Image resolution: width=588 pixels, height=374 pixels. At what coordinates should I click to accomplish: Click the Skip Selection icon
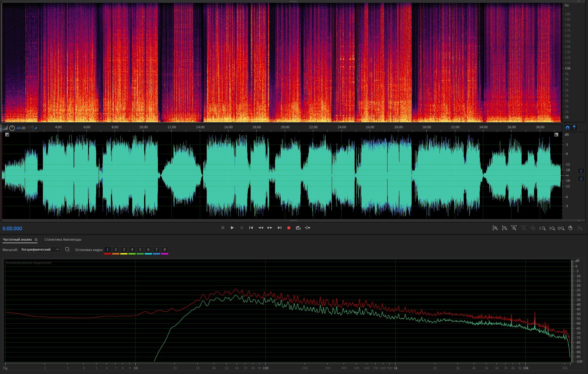(308, 228)
